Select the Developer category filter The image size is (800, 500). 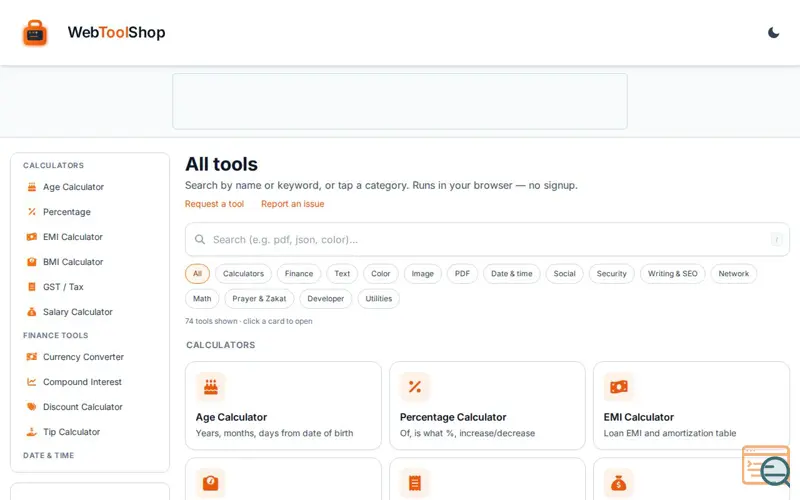pos(326,298)
